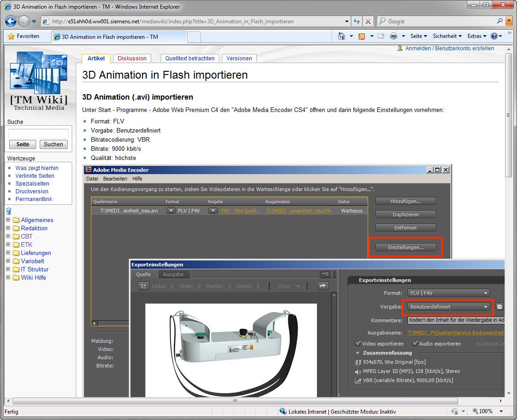Open the zoom level 100% dropdown
Viewport: 517px width, 420px height.
click(x=501, y=411)
